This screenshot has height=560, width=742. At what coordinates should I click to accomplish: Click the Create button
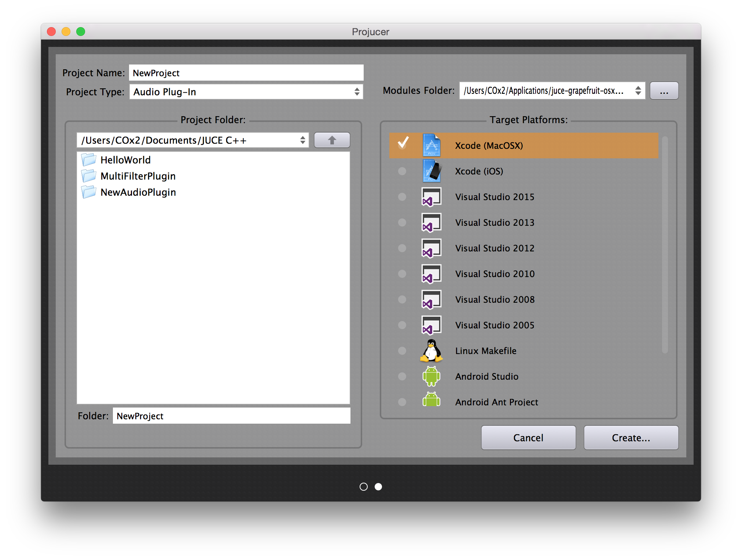pos(631,438)
